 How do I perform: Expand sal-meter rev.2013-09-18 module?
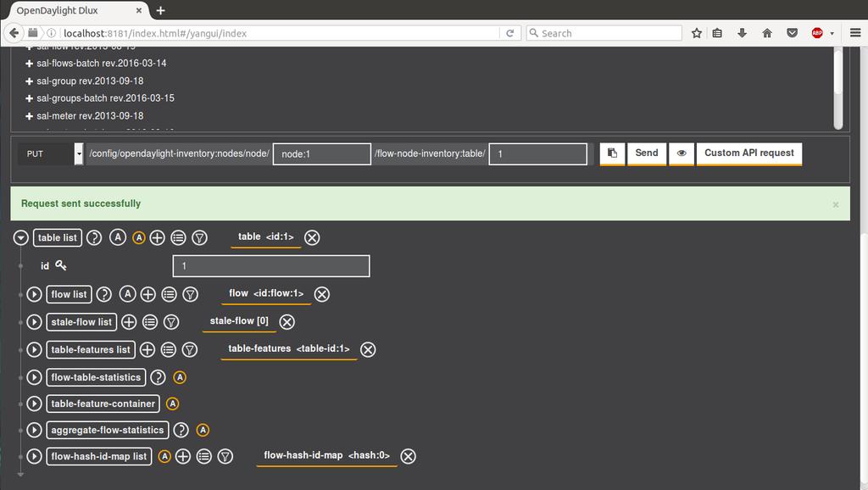[x=30, y=116]
